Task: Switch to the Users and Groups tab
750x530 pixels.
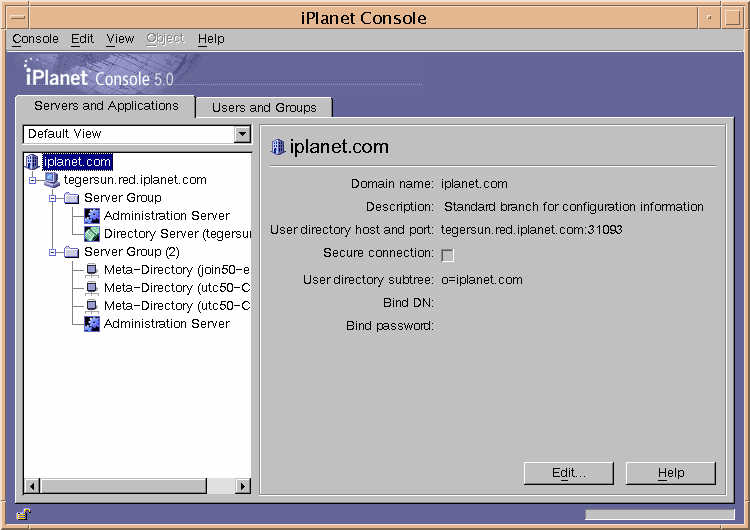Action: [264, 108]
